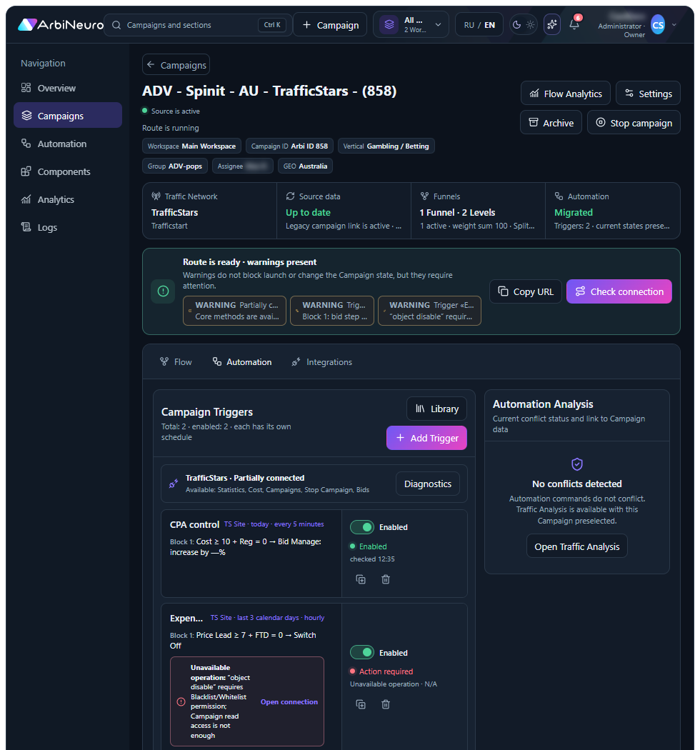The width and height of the screenshot is (700, 750).
Task: Open the triggers Library
Action: coord(436,409)
